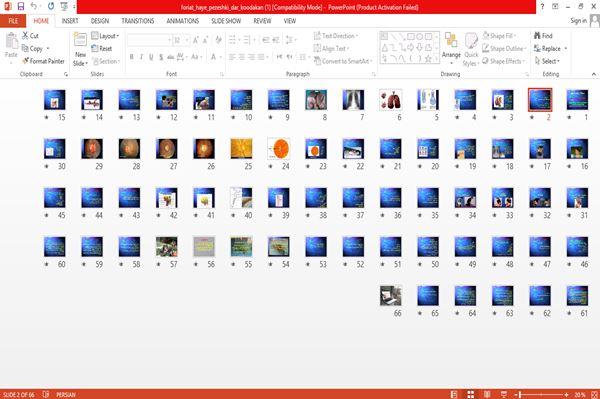600x399 pixels.
Task: Open the Shape Effects dropdown
Action: (x=504, y=61)
